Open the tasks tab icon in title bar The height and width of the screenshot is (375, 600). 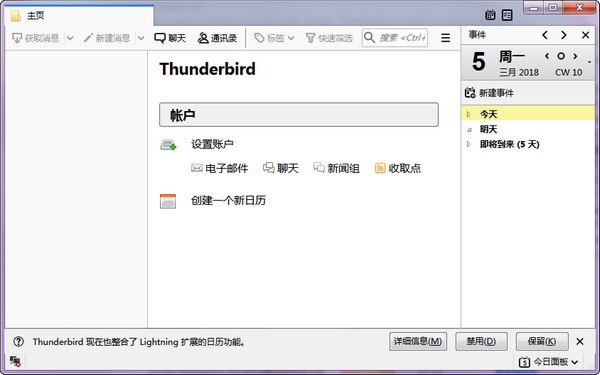(507, 15)
